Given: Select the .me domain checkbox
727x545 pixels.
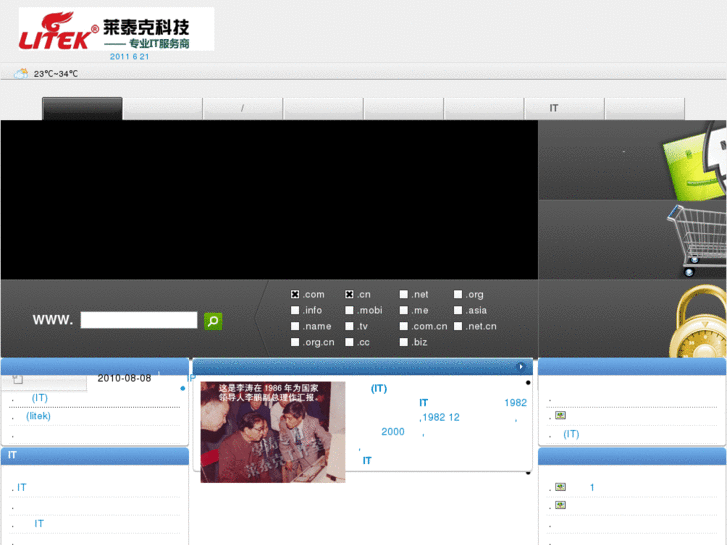Looking at the screenshot, I should (403, 310).
